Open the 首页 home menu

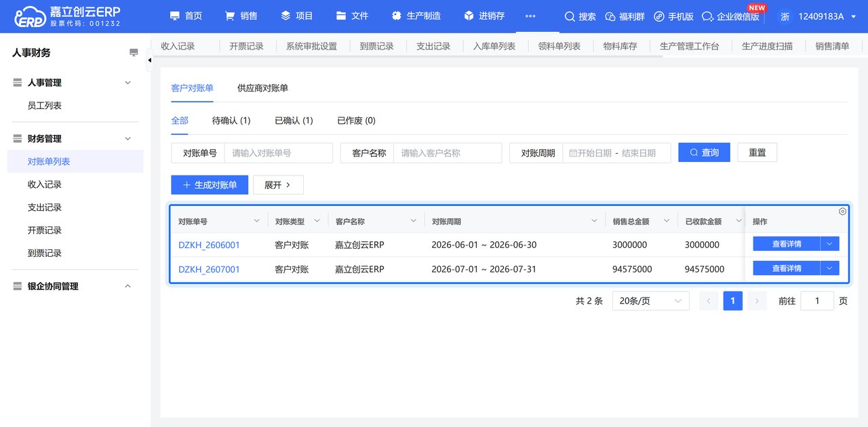point(186,16)
